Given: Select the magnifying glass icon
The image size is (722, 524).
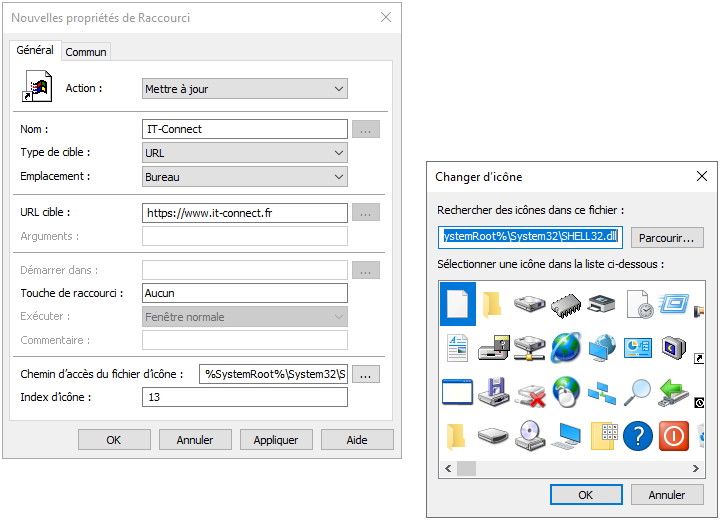Looking at the screenshot, I should click(638, 392).
